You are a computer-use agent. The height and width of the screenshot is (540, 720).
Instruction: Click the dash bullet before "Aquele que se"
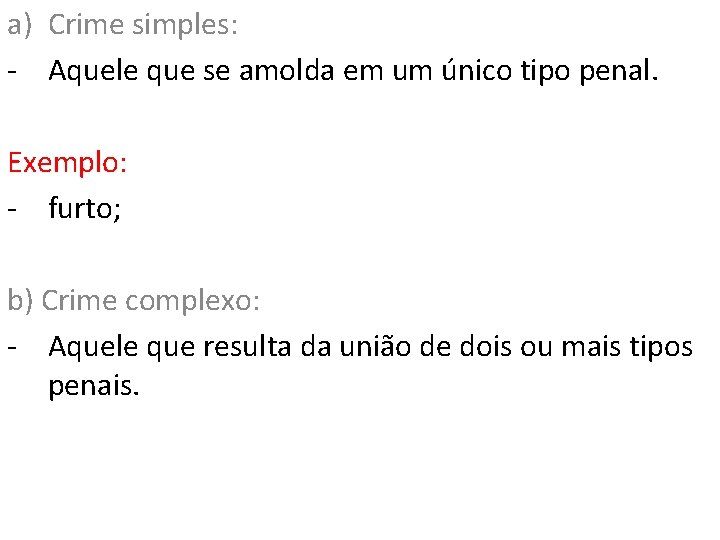pyautogui.click(x=12, y=72)
